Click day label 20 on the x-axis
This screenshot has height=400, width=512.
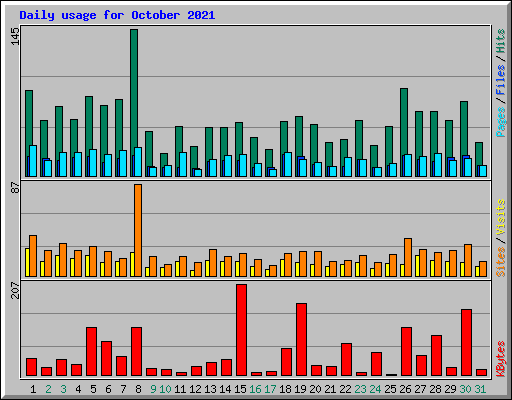(x=315, y=389)
